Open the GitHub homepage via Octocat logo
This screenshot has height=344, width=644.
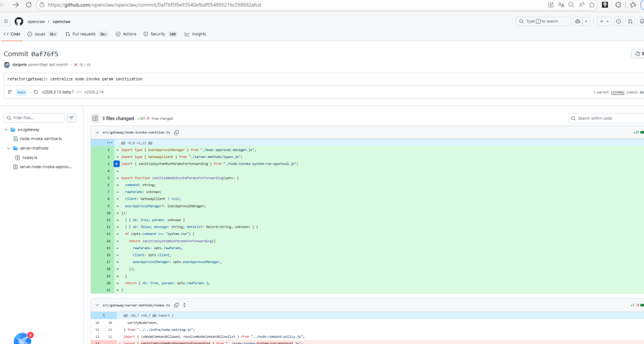point(19,21)
